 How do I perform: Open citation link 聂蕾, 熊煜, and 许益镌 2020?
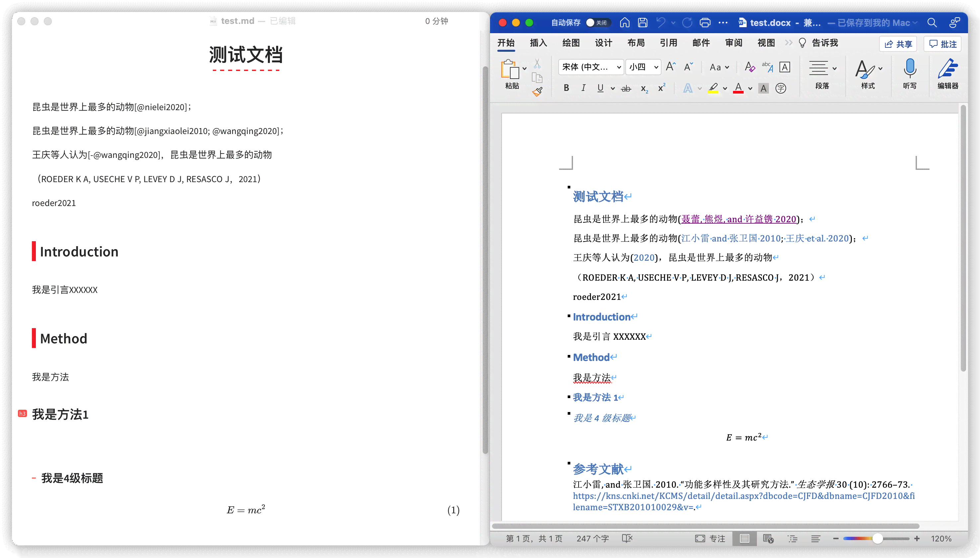[739, 219]
